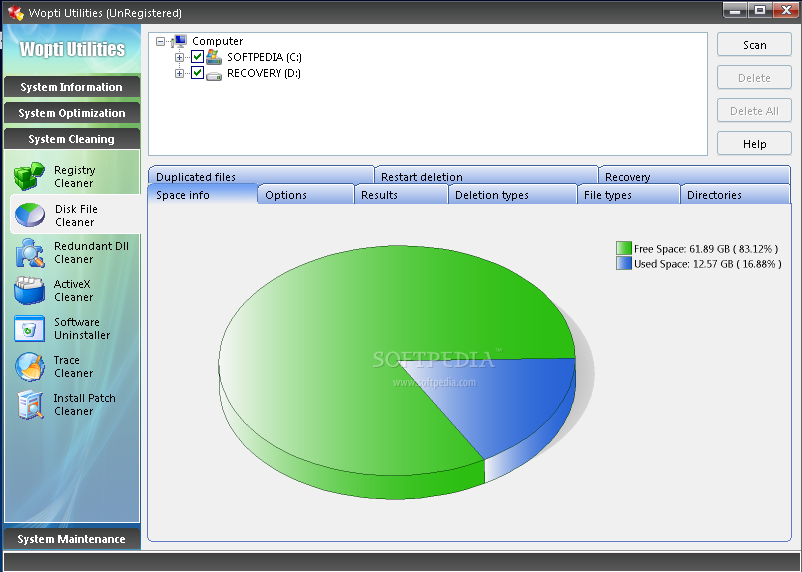
Task: Click the Wopti Utilities logo banner
Action: tap(72, 49)
